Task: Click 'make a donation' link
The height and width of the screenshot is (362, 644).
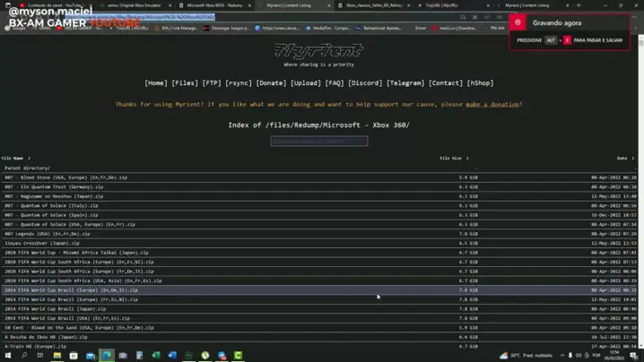Action: pyautogui.click(x=492, y=104)
